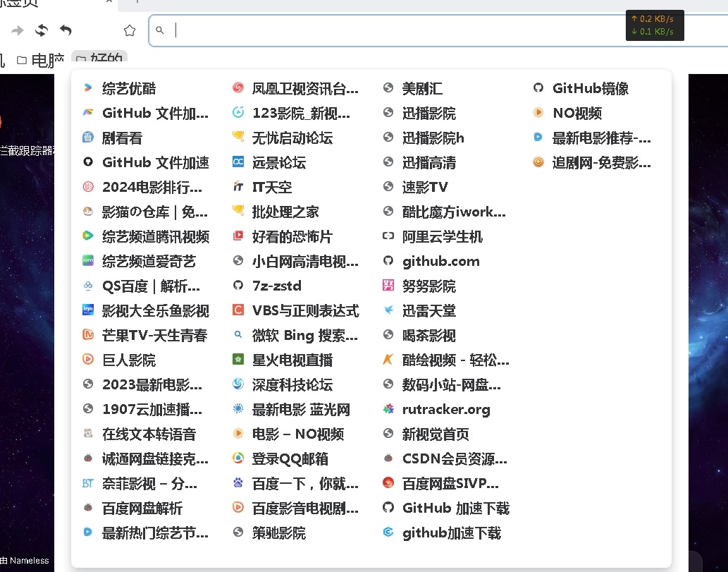Screen dimensions: 728x572
Task: Open 最新电影 蓝光网 bookmark
Action: [x=291, y=409]
